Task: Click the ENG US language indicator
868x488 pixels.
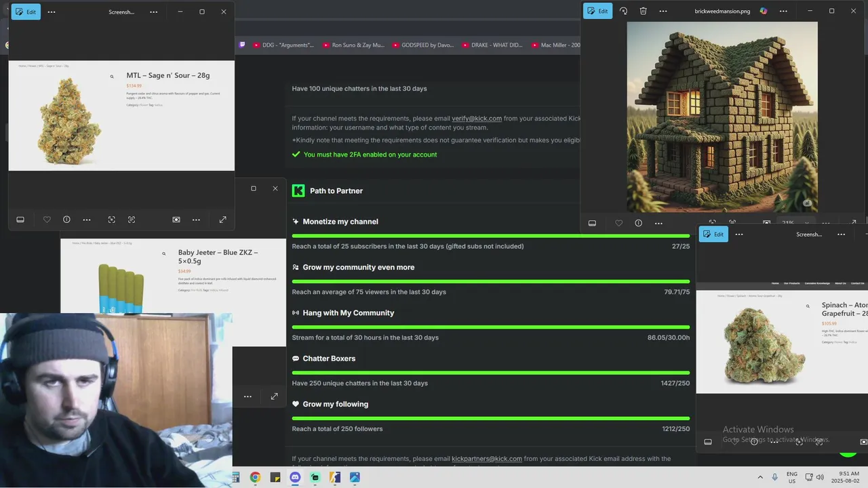Action: [x=791, y=477]
